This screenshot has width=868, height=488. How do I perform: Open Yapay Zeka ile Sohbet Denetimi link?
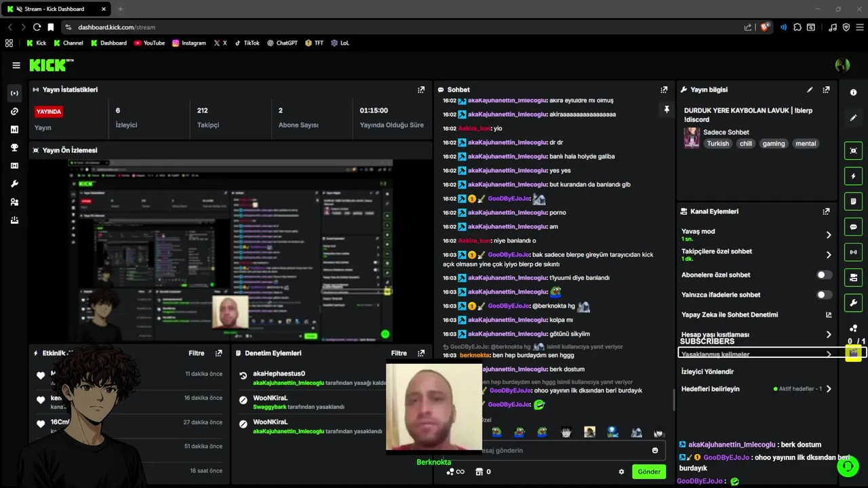click(755, 315)
